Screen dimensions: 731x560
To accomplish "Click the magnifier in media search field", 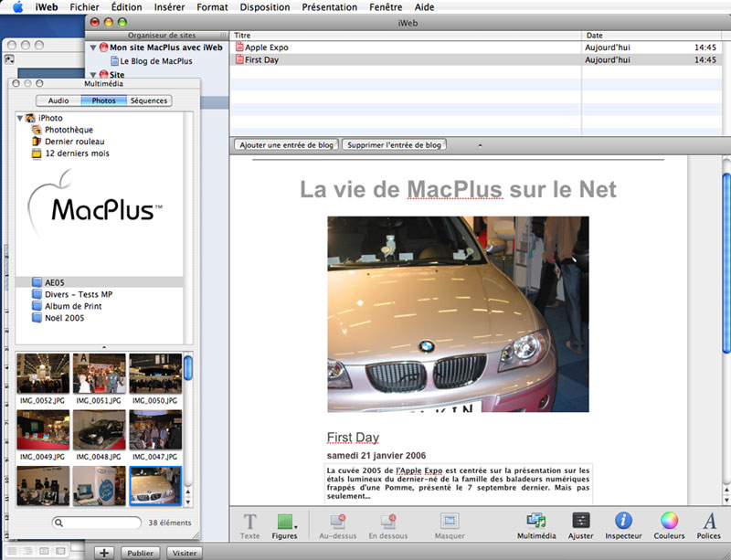I will click(58, 523).
